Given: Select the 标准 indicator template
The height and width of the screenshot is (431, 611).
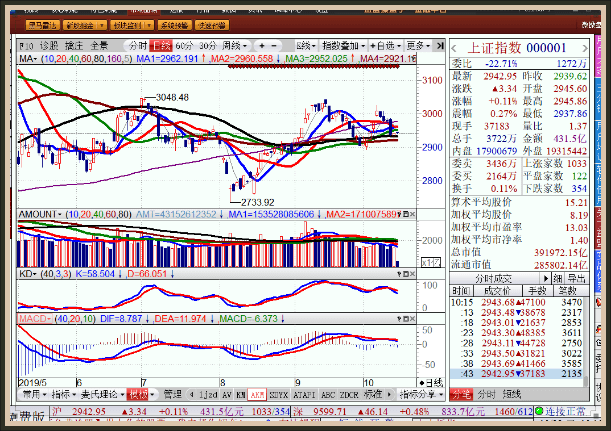Looking at the screenshot, I should tap(373, 395).
